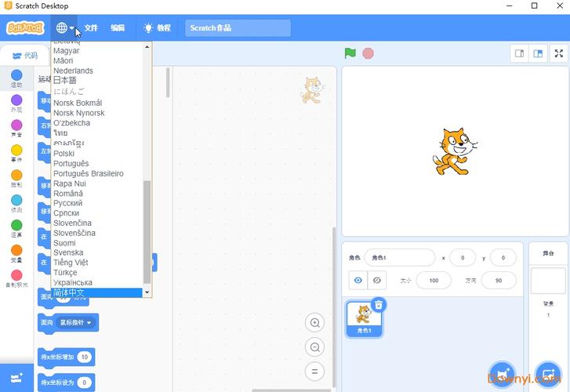
Task: Choose Suomi language
Action: pyautogui.click(x=96, y=243)
